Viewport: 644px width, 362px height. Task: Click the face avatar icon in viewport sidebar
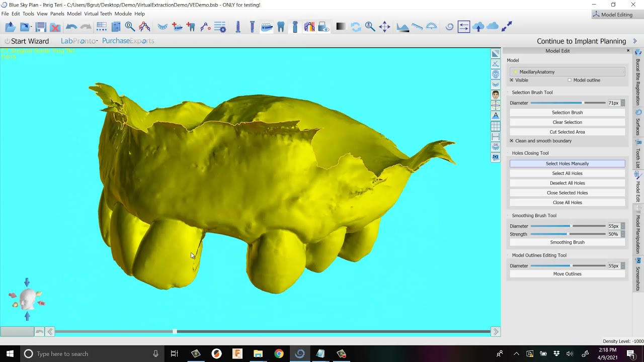pos(496,95)
